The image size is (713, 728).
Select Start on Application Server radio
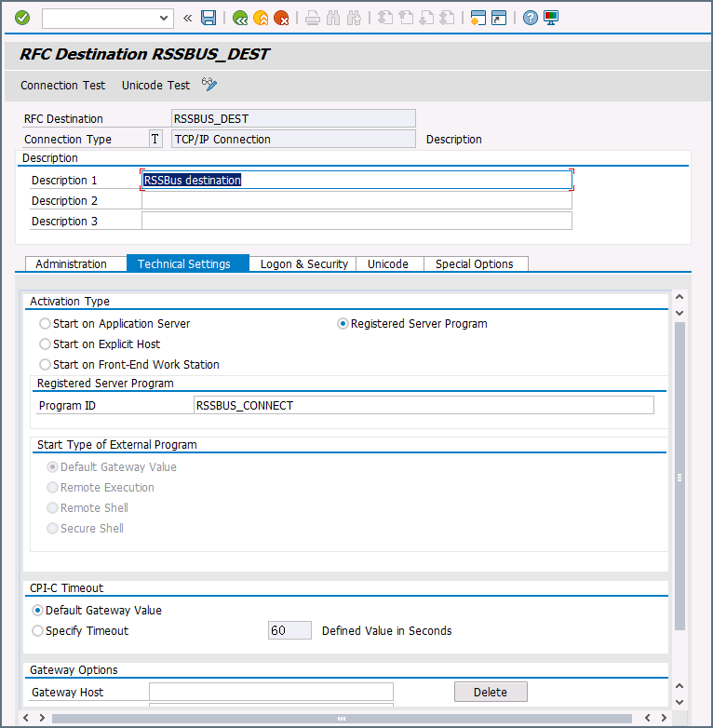tap(45, 324)
